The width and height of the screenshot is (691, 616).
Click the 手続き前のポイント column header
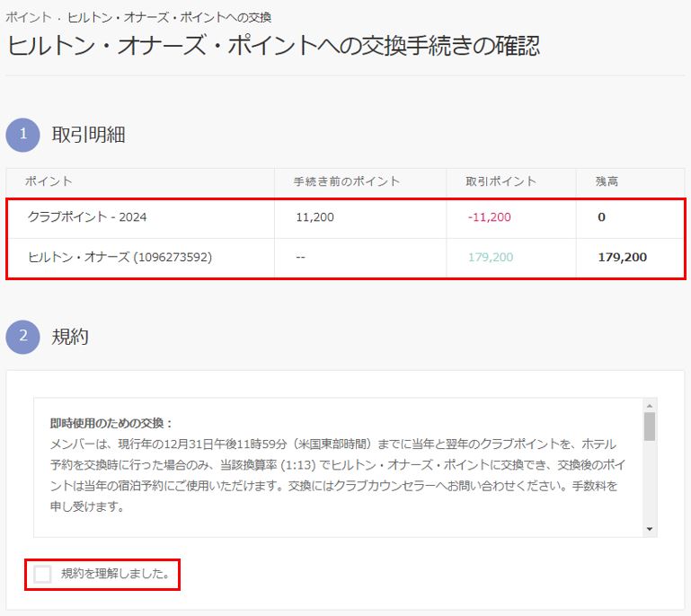(347, 181)
